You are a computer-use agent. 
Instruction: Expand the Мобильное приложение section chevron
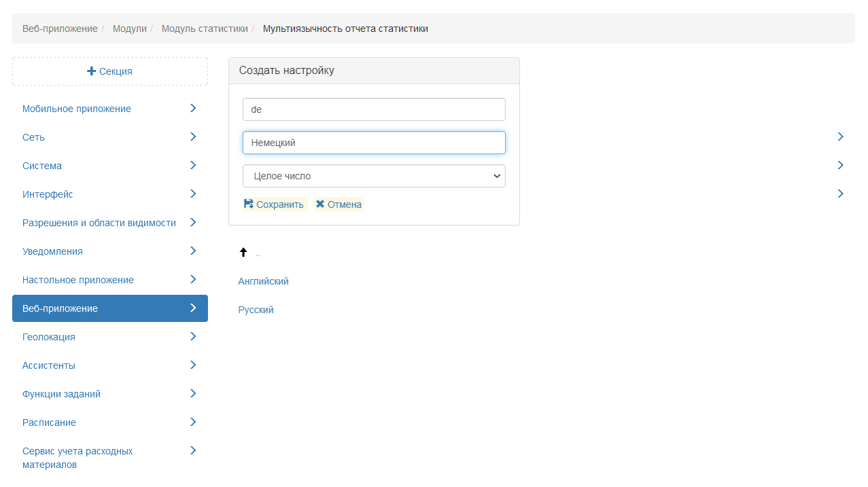pyautogui.click(x=193, y=108)
